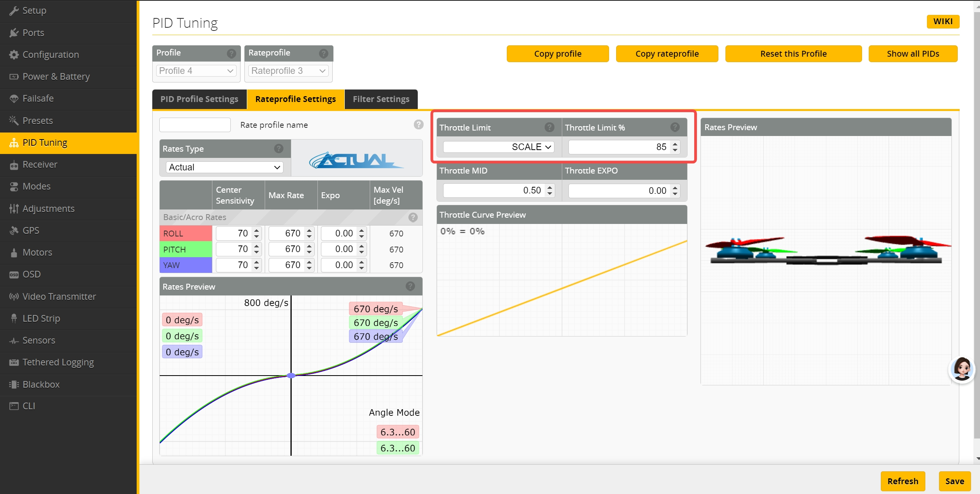
Task: Open Failsafe via the parachute icon
Action: tap(14, 98)
